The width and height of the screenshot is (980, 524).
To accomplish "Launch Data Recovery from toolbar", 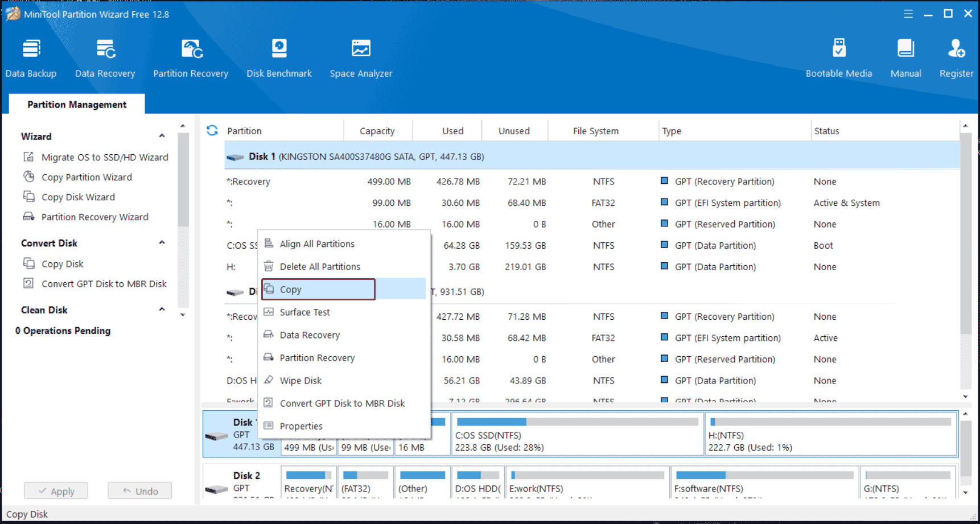I will (105, 58).
